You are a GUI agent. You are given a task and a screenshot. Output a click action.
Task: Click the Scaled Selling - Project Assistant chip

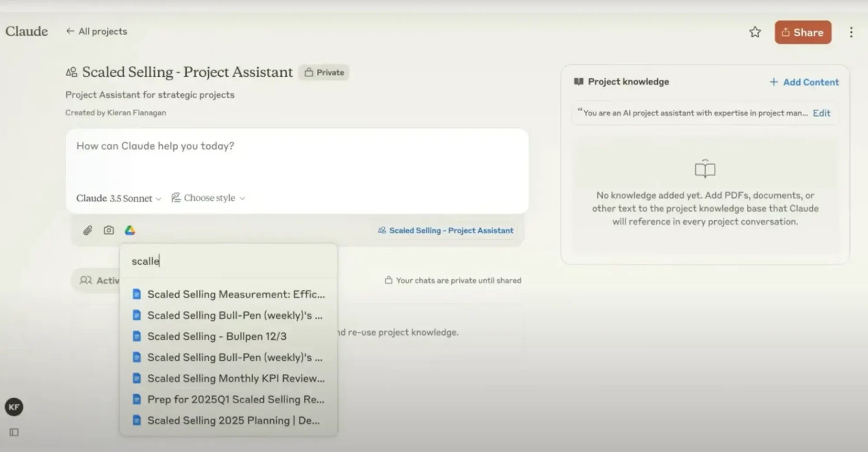click(446, 231)
